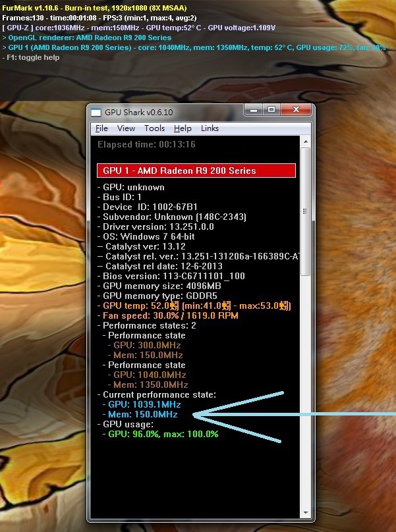Screen dimensions: 396x532
Task: Click the Subvendor Unknown line
Action: pos(172,217)
